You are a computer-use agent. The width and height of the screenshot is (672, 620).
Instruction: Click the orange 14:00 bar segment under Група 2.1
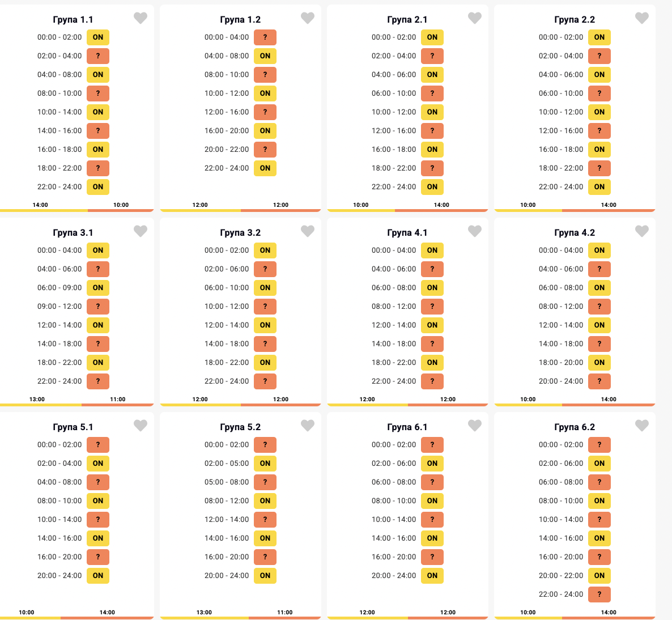[x=441, y=210]
